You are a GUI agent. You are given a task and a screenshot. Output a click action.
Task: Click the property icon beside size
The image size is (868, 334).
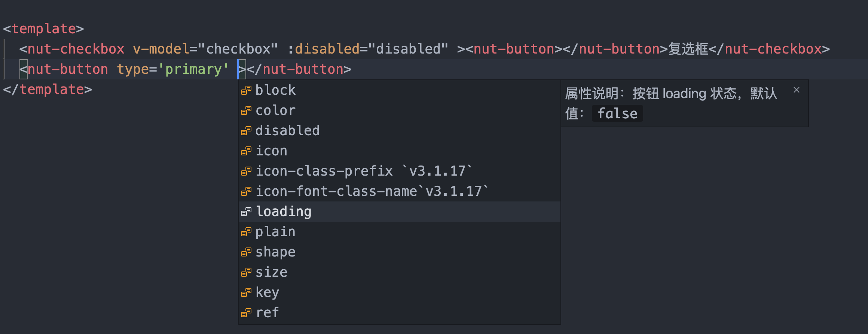click(x=246, y=272)
